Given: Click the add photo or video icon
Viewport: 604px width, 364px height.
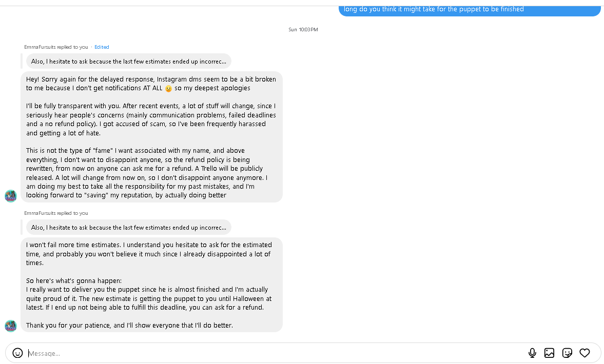Looking at the screenshot, I should point(549,353).
